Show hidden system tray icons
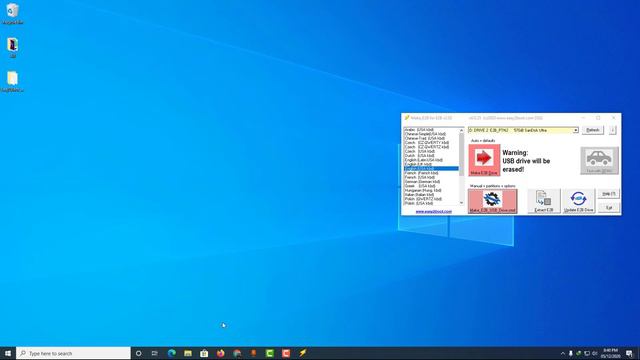Viewport: 640px width, 360px height. click(563, 353)
